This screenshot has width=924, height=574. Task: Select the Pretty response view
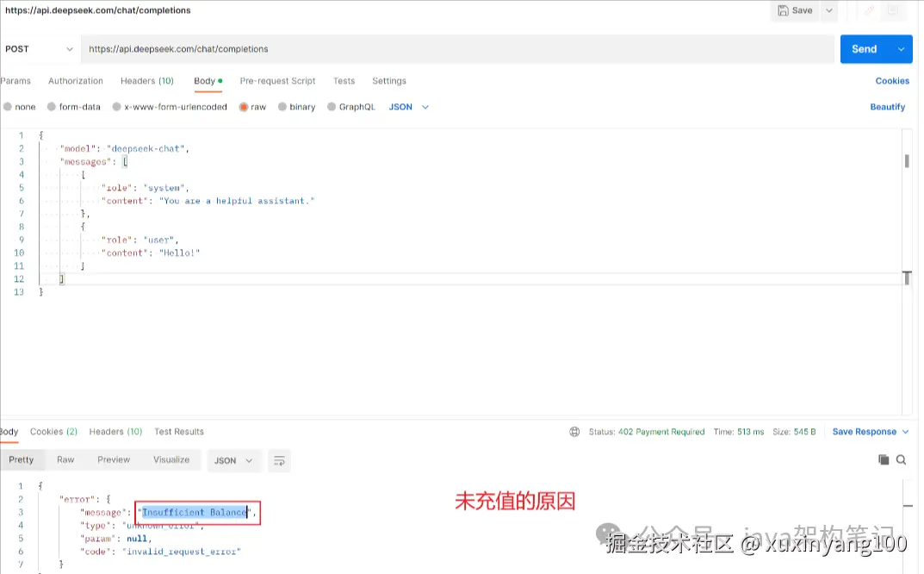coord(22,459)
